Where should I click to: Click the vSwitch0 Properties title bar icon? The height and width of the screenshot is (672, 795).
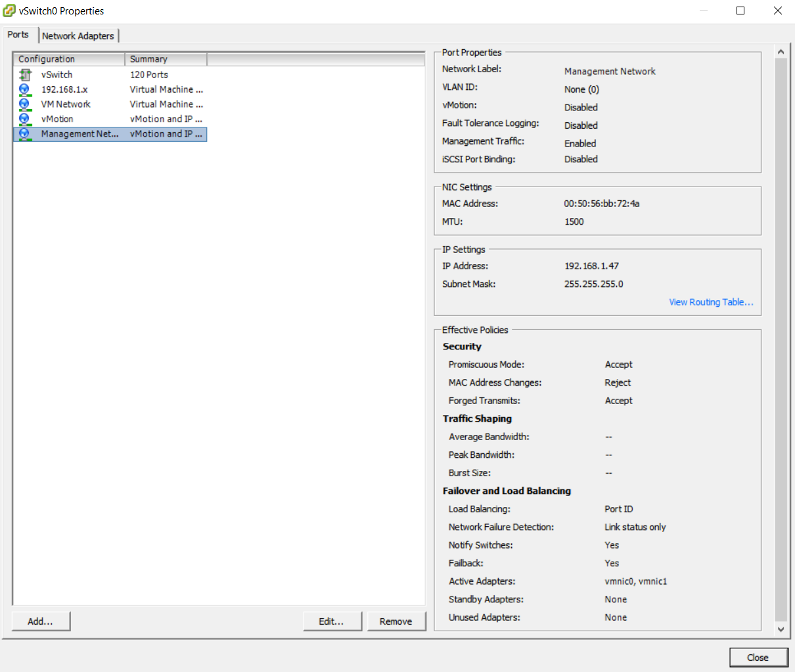[9, 11]
